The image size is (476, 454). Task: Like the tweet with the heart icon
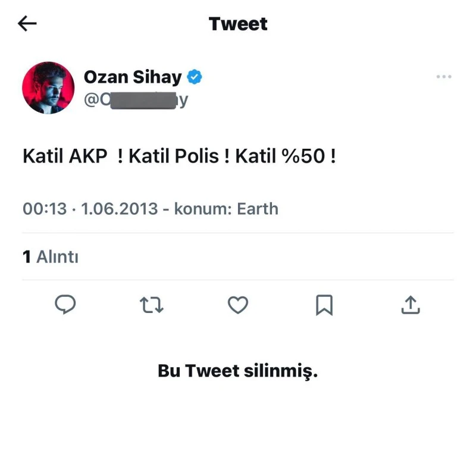(x=238, y=305)
